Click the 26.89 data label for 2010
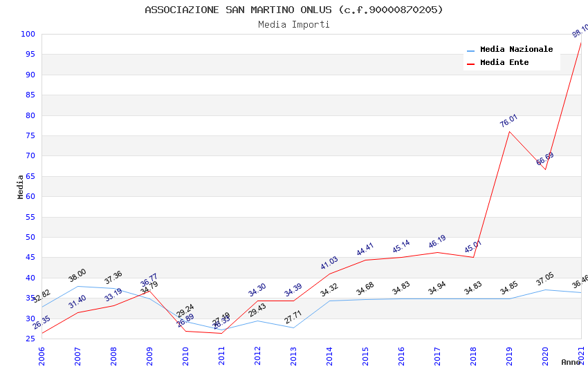This screenshot has width=588, height=380. click(185, 321)
